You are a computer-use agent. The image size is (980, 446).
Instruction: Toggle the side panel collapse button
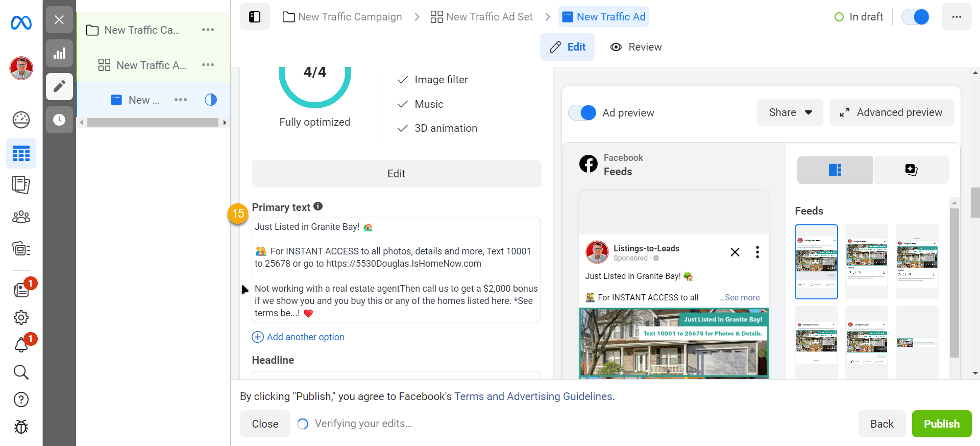coord(255,17)
